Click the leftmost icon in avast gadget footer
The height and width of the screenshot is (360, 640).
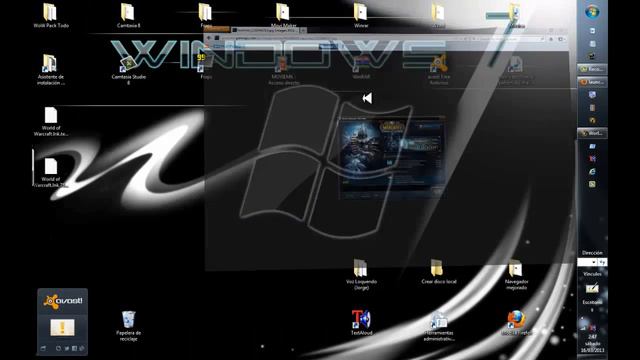[x=43, y=349]
